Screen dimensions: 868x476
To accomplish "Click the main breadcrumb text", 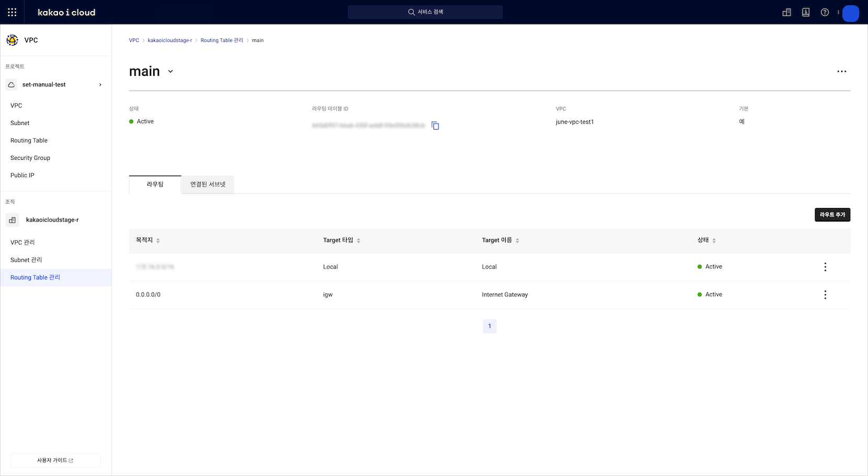I will (258, 40).
